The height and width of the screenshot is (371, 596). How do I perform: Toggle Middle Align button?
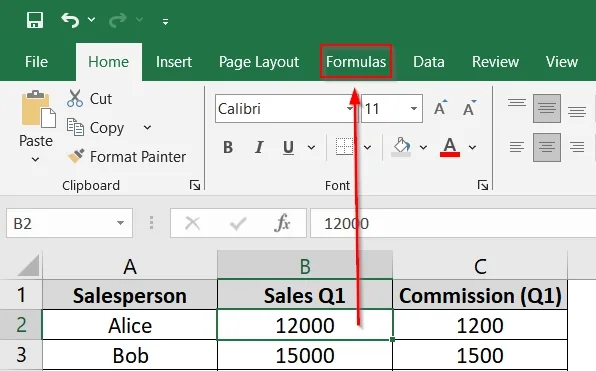click(547, 109)
